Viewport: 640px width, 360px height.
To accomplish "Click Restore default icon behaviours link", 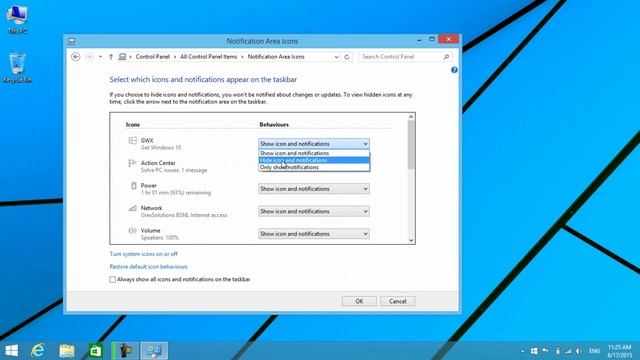I will click(149, 267).
